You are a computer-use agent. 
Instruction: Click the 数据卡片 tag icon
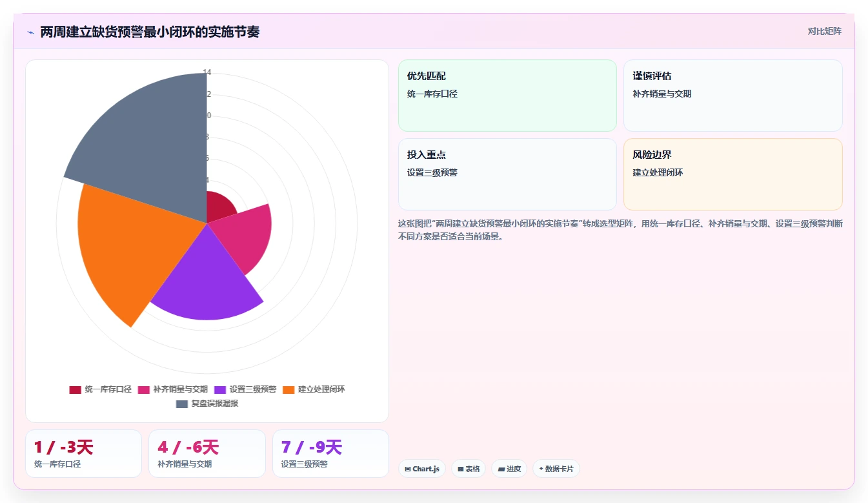pos(541,469)
